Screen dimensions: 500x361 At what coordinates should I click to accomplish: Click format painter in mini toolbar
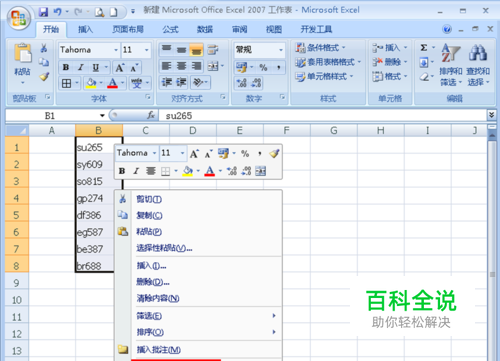(x=274, y=153)
